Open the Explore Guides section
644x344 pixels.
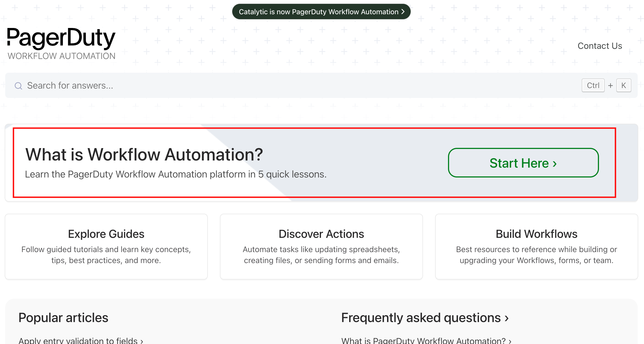(x=106, y=246)
